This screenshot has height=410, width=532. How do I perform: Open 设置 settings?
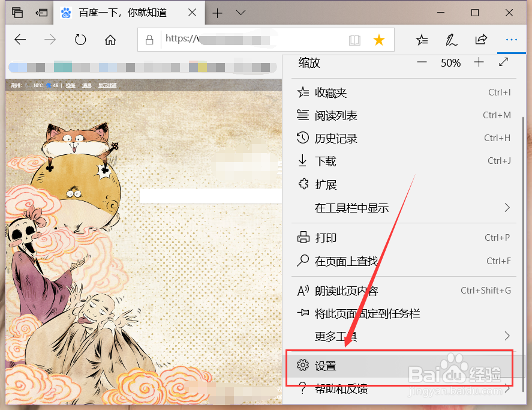coord(404,366)
